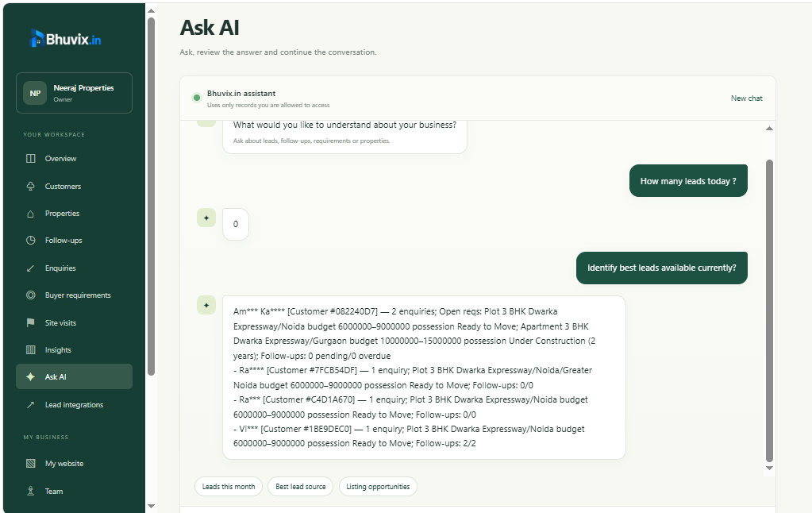This screenshot has height=513, width=812.
Task: Click the NP avatar badge
Action: click(x=35, y=93)
